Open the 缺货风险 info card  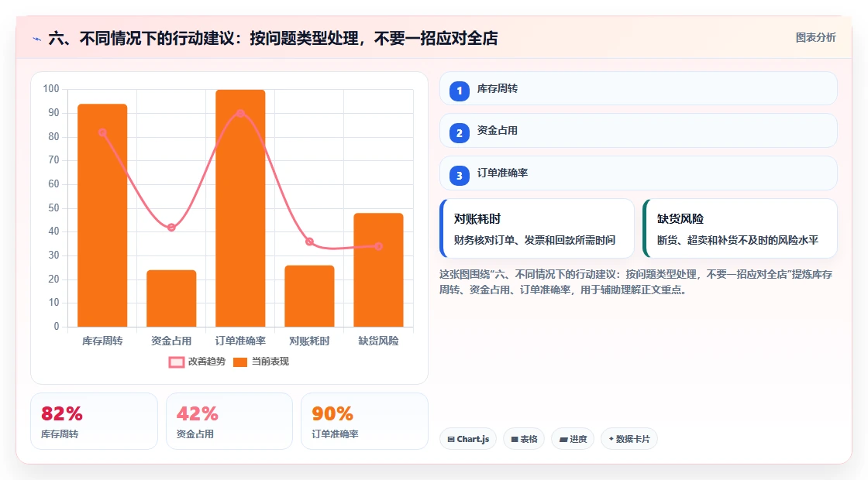(x=739, y=228)
